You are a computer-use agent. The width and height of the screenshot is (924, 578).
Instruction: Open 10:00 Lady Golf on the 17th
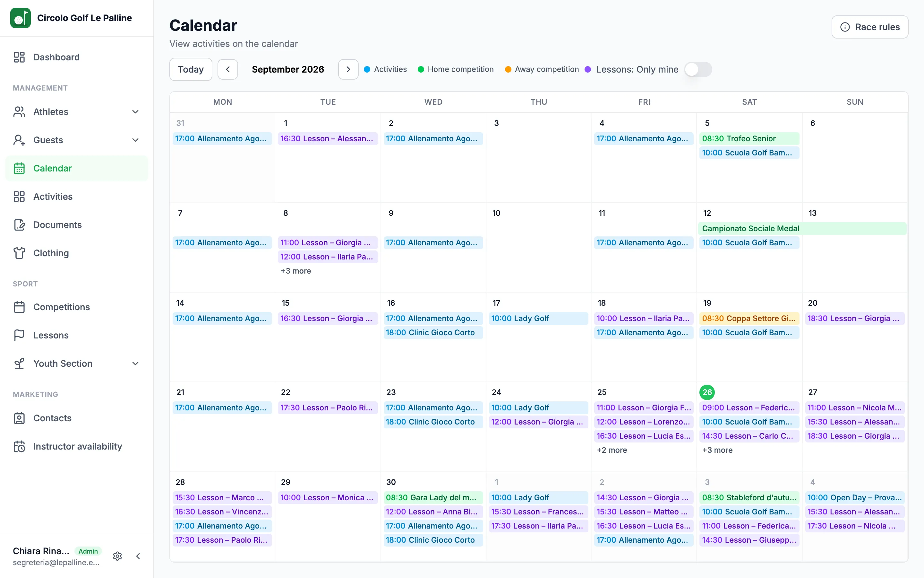[x=538, y=319]
